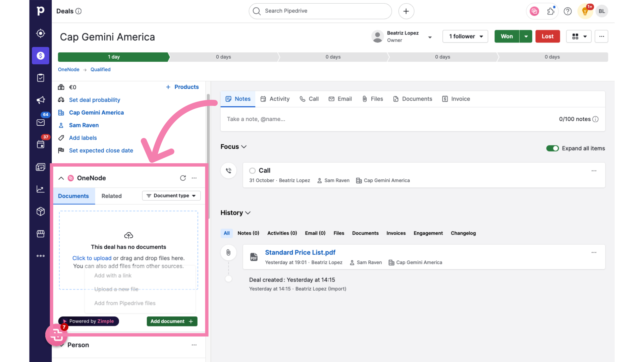Open Contacts card icon in sidebar
The image size is (644, 362).
(41, 167)
